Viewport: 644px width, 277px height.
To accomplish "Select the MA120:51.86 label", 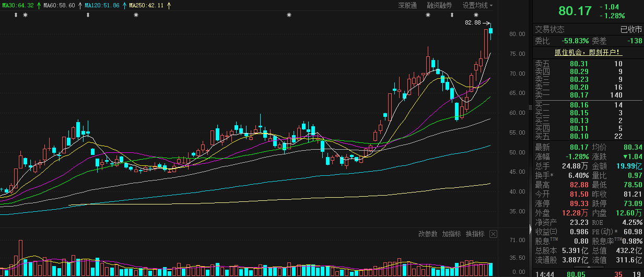I will click(102, 5).
